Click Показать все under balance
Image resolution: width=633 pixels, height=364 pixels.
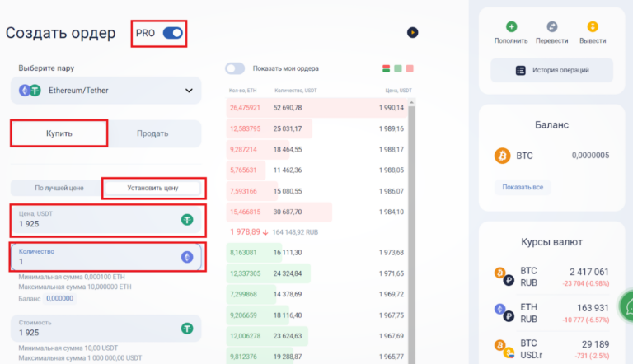pos(523,187)
